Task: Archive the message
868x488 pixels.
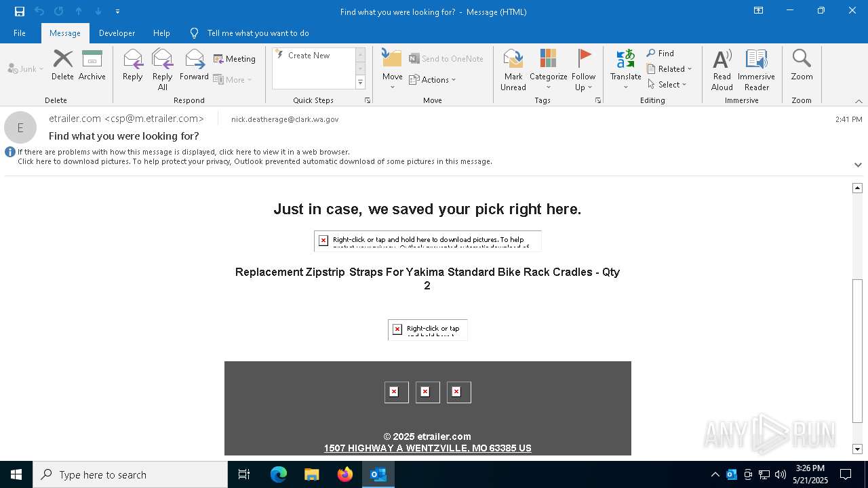Action: pyautogui.click(x=92, y=65)
